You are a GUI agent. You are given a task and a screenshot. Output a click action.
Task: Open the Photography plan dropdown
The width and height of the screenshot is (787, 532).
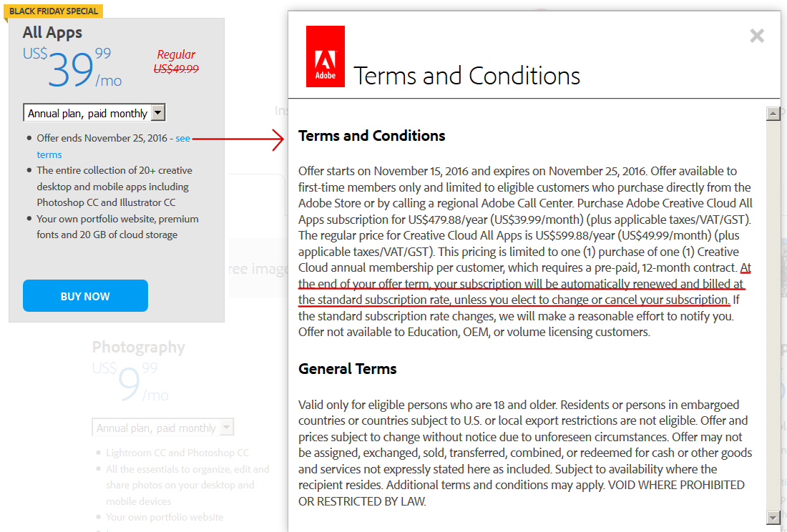pyautogui.click(x=163, y=428)
